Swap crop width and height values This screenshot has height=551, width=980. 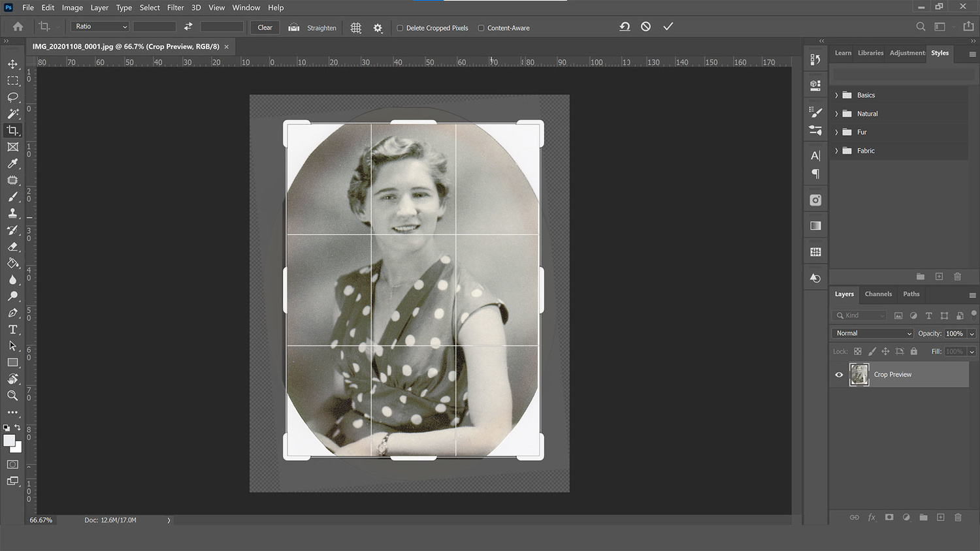[188, 27]
